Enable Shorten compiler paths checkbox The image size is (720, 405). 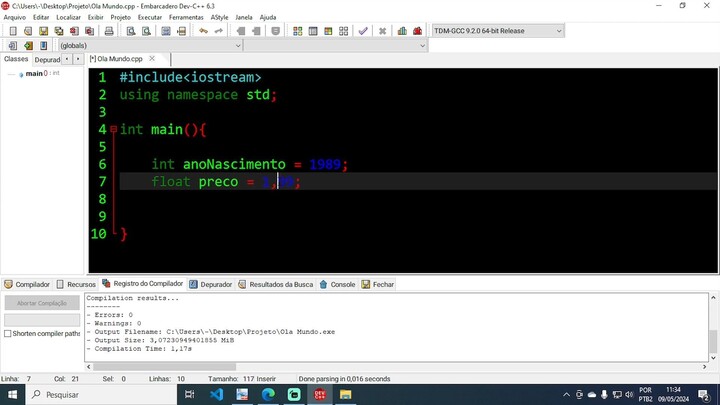(x=8, y=333)
